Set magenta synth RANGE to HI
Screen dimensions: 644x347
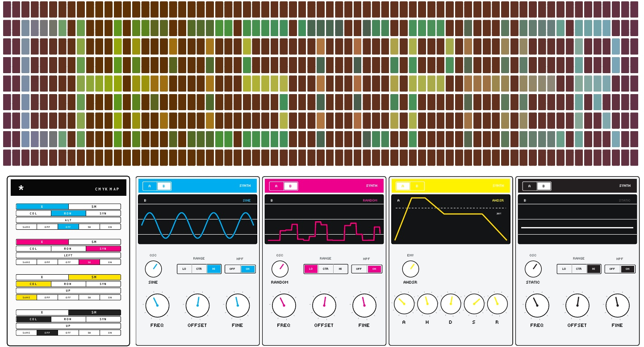(340, 269)
